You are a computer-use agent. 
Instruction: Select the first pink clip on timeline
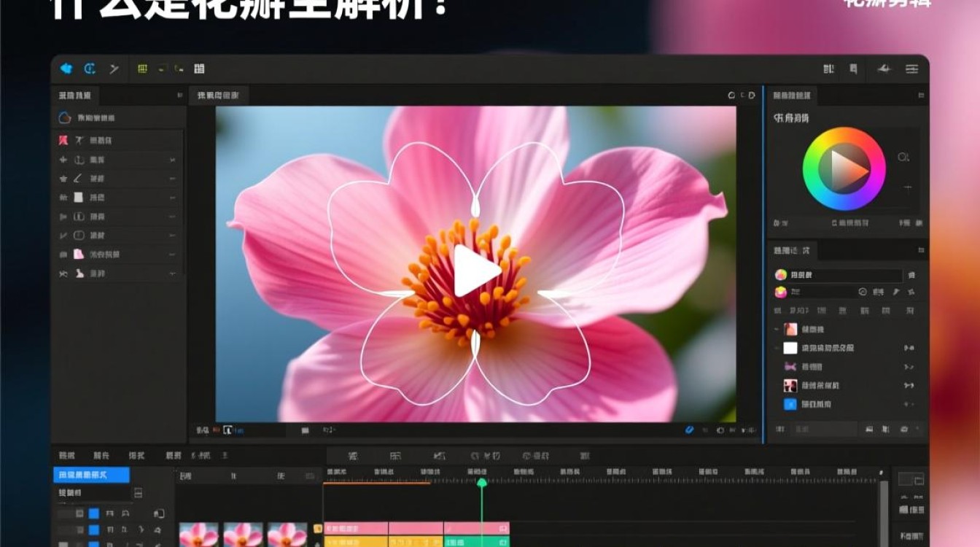[356, 527]
